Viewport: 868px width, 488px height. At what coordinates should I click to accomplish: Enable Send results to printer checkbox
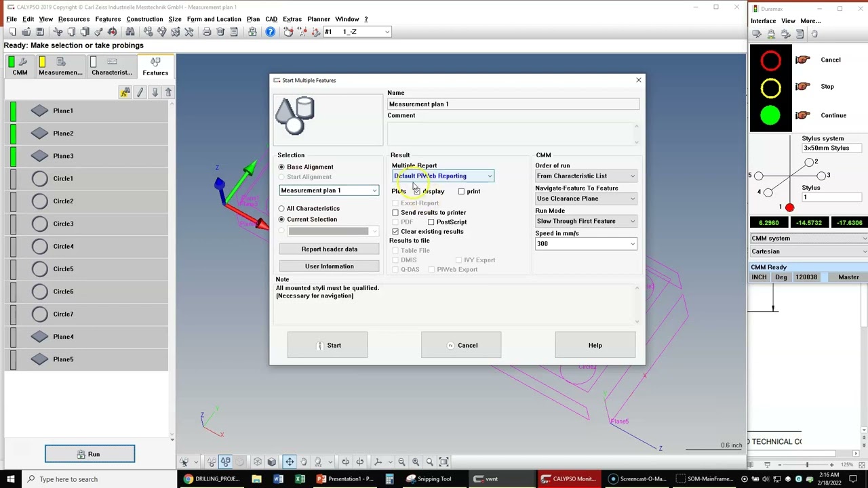(x=395, y=212)
